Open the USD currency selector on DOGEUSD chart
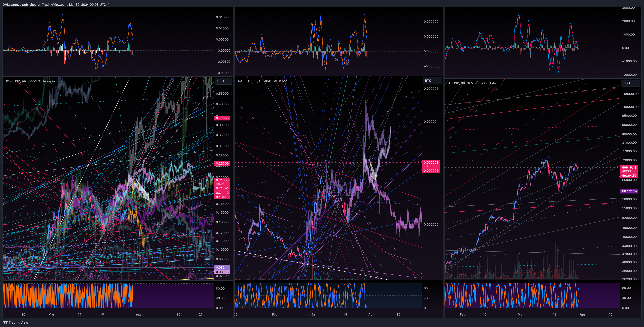The image size is (644, 327). (x=223, y=81)
